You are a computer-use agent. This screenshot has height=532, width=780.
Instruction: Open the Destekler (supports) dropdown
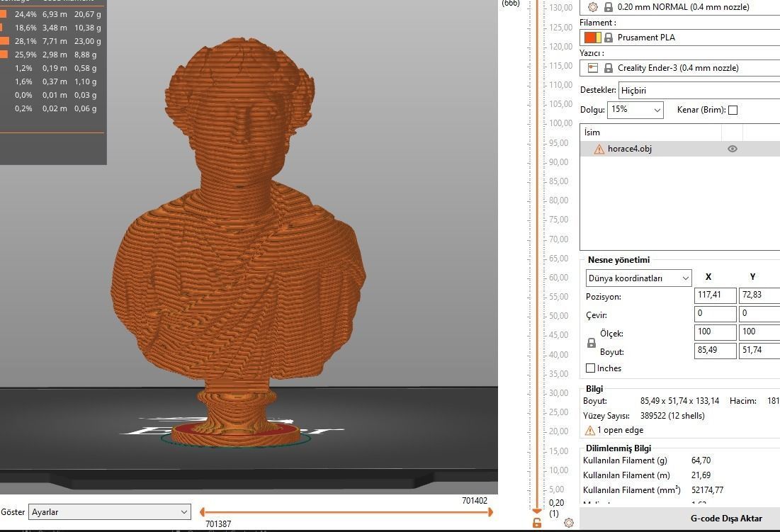(699, 91)
